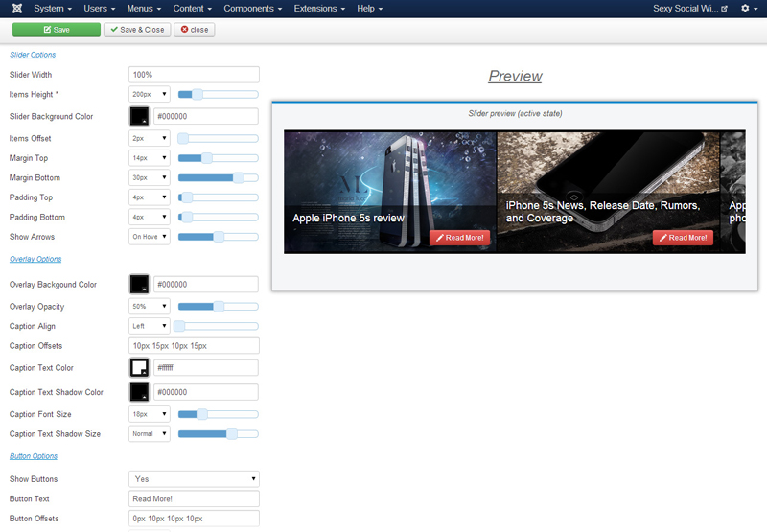
Task: Click the Overlay Options heading link
Action: [35, 259]
